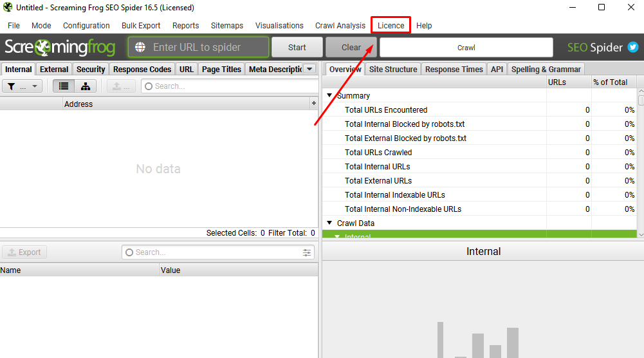Click the % of Total column header

click(614, 82)
